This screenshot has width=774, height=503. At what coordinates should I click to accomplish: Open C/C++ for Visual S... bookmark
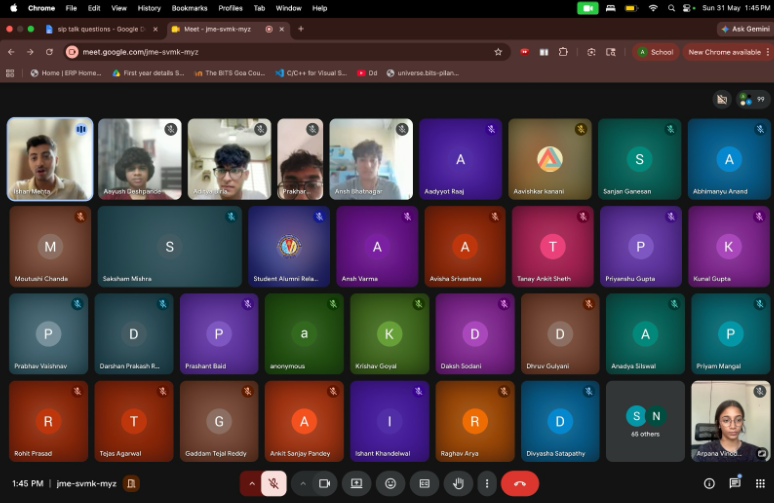tap(311, 73)
